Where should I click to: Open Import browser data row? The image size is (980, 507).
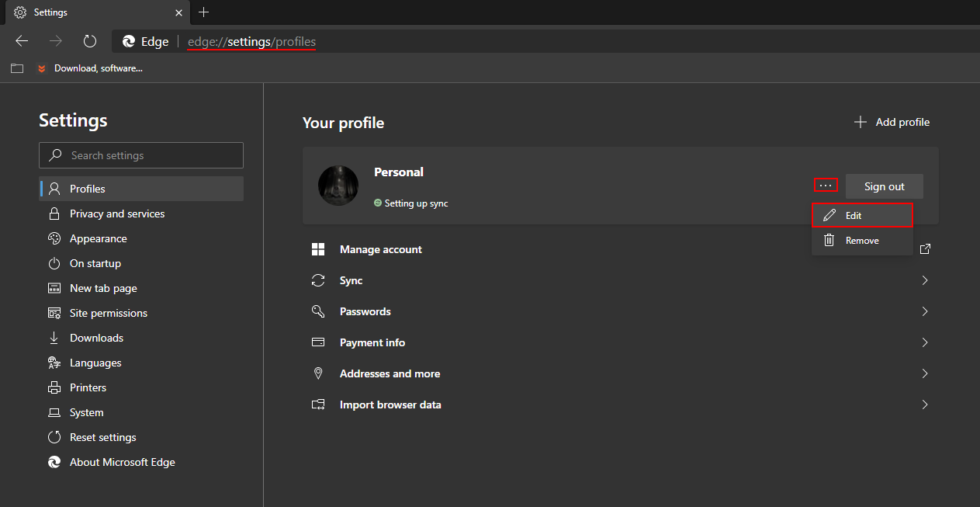[x=621, y=405]
